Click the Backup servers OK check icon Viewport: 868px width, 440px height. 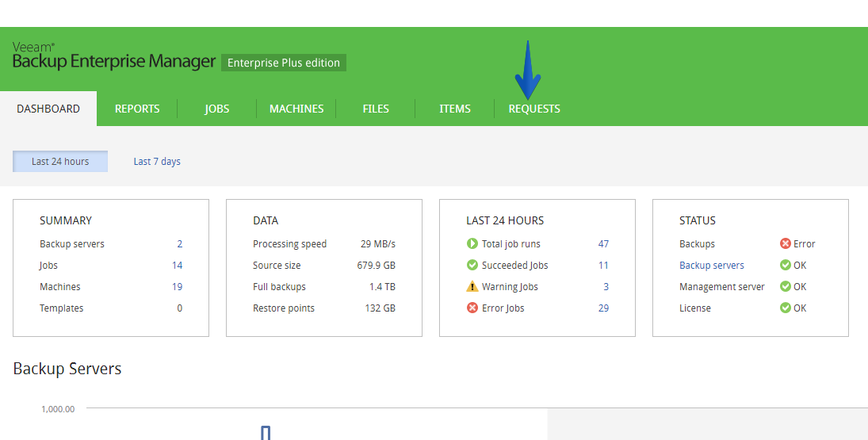(785, 265)
